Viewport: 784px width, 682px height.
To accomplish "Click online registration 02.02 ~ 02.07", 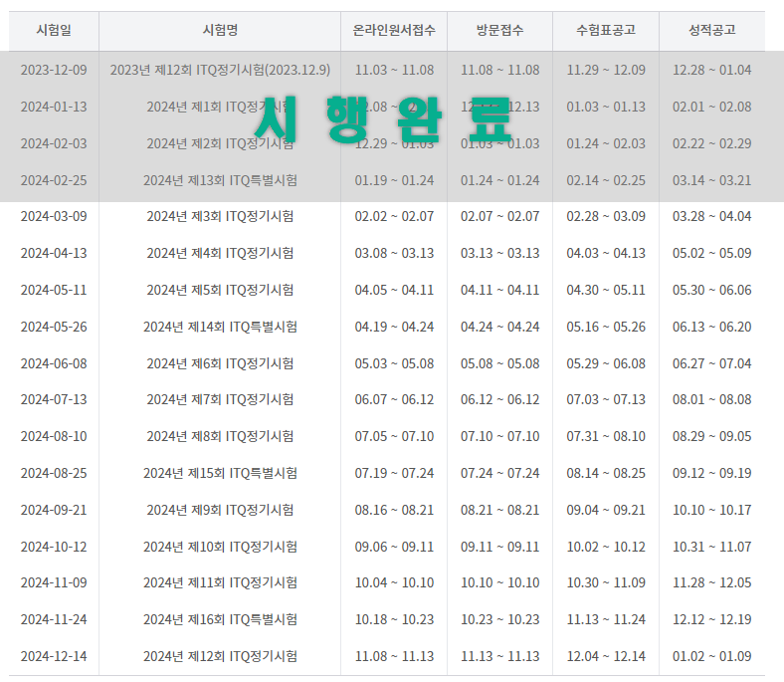I will (394, 217).
